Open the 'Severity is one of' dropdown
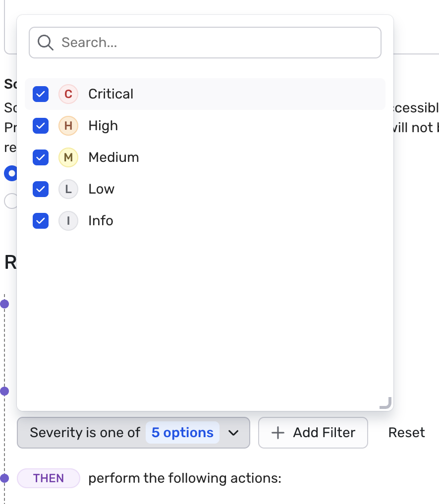439x504 pixels. point(133,433)
